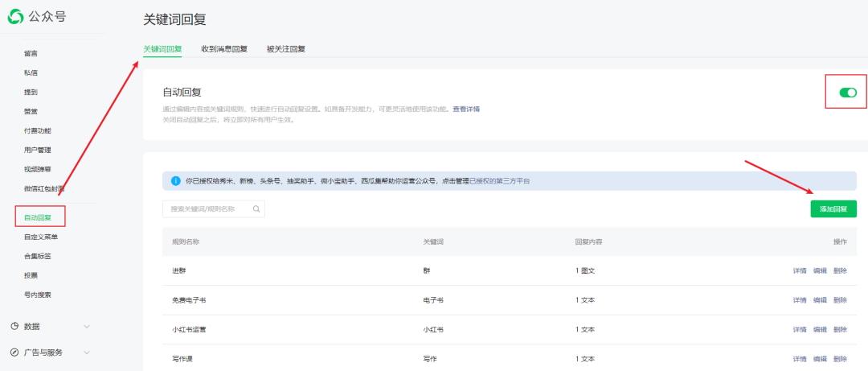Open 自定义菜单 in sidebar

(41, 237)
